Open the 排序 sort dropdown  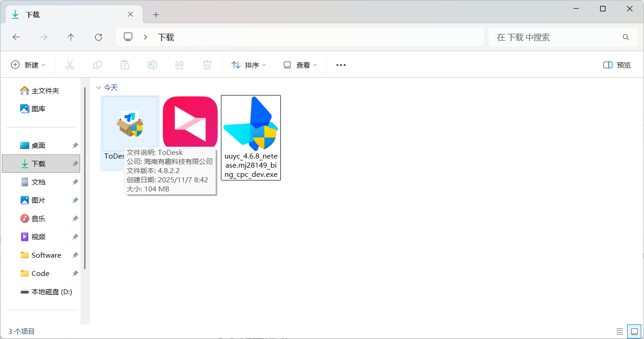click(248, 64)
